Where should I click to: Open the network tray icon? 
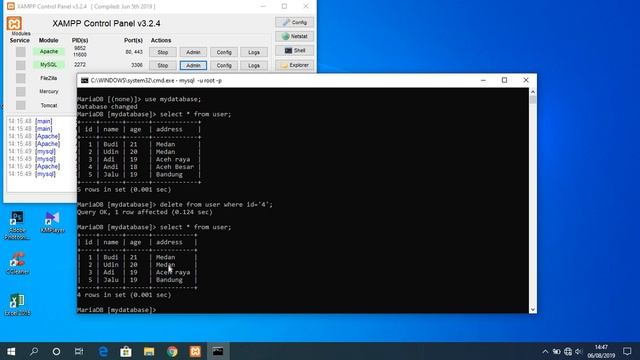(x=568, y=351)
